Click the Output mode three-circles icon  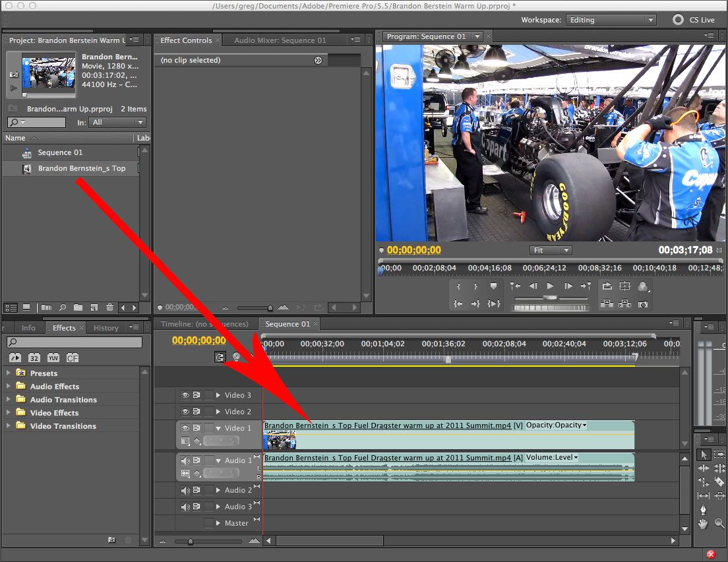[643, 286]
